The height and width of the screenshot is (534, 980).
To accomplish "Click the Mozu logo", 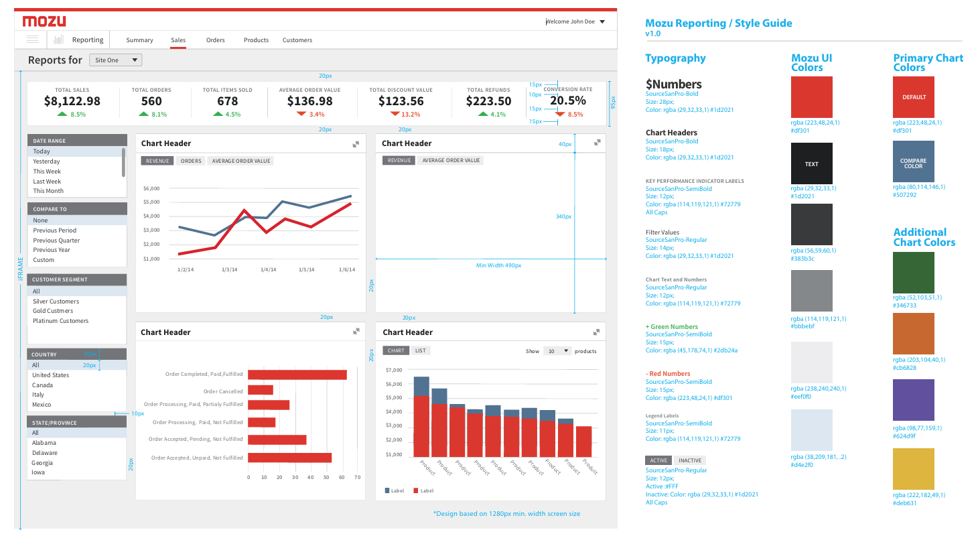I will [44, 21].
